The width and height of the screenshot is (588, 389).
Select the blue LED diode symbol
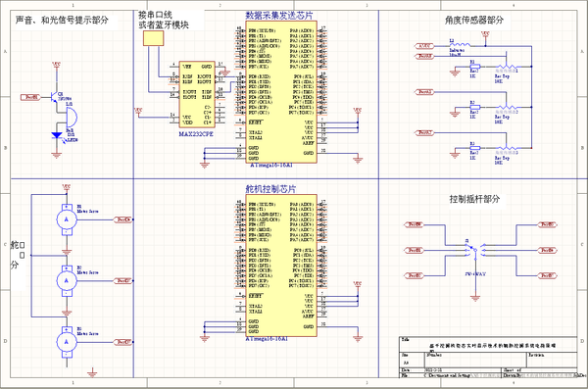pyautogui.click(x=57, y=135)
